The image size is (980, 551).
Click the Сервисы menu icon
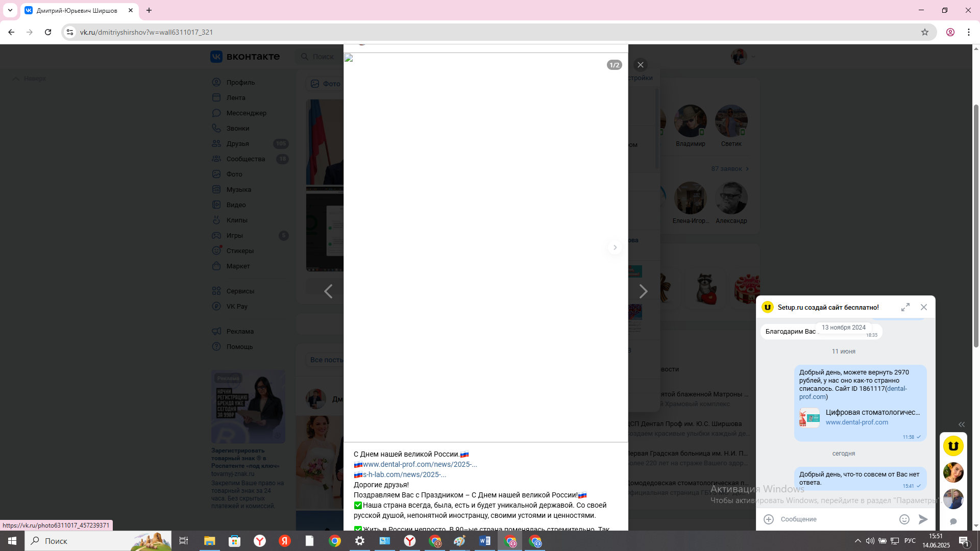pos(216,291)
